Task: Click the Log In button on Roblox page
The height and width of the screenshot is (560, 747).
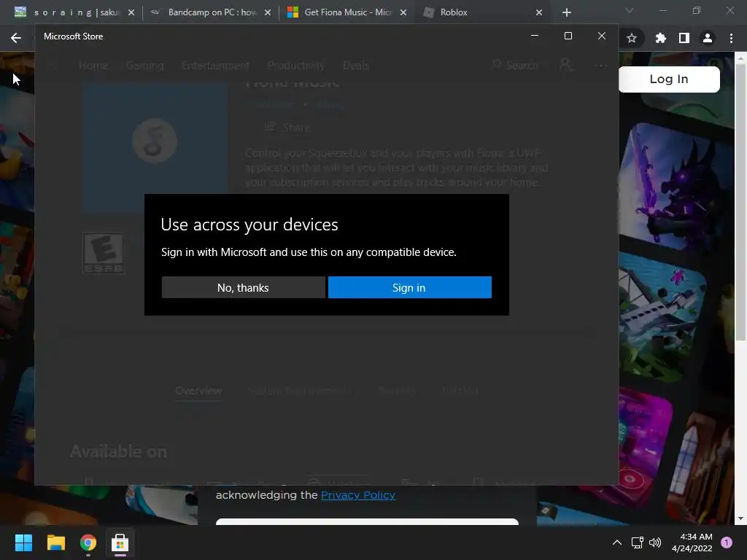Action: point(669,79)
